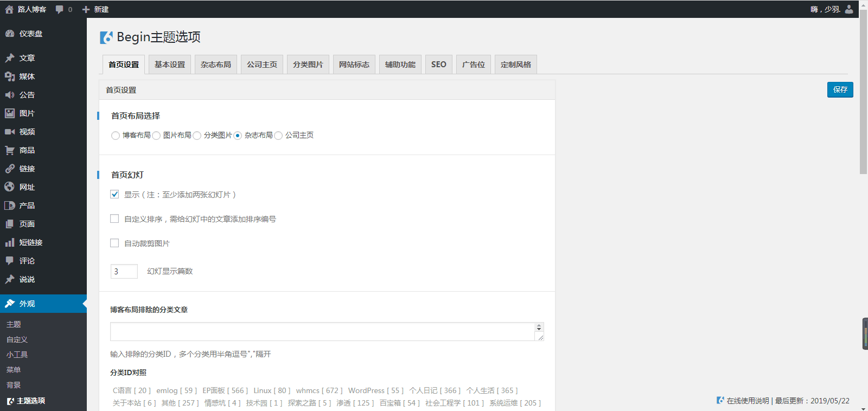Open the 小工具 submenu link

click(17, 355)
